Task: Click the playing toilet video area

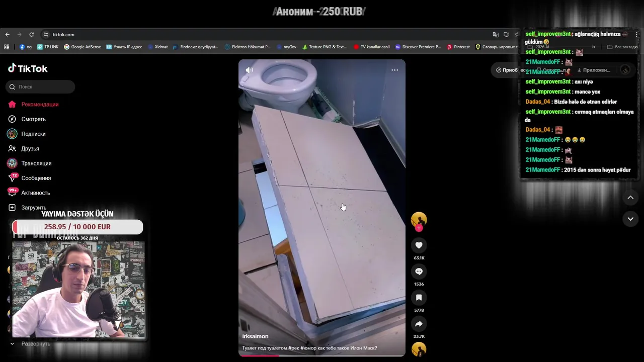Action: 322,208
